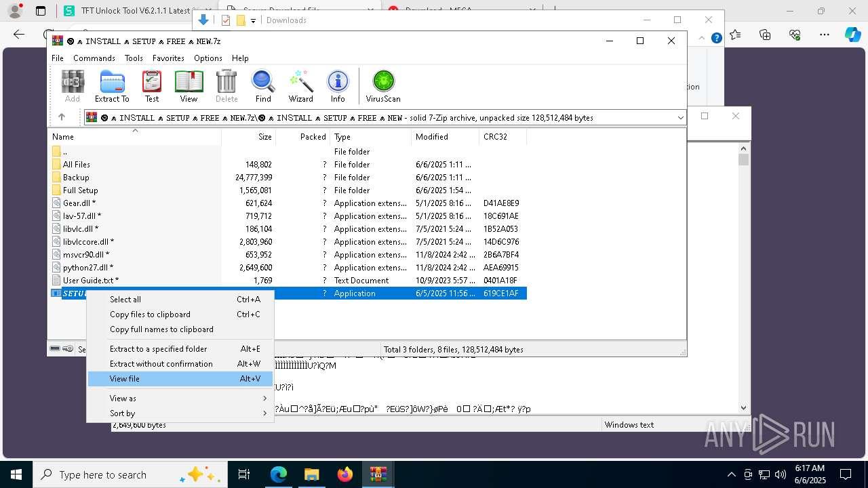Image resolution: width=868 pixels, height=488 pixels.
Task: Click WinRAR taskbar icon
Action: pyautogui.click(x=378, y=474)
